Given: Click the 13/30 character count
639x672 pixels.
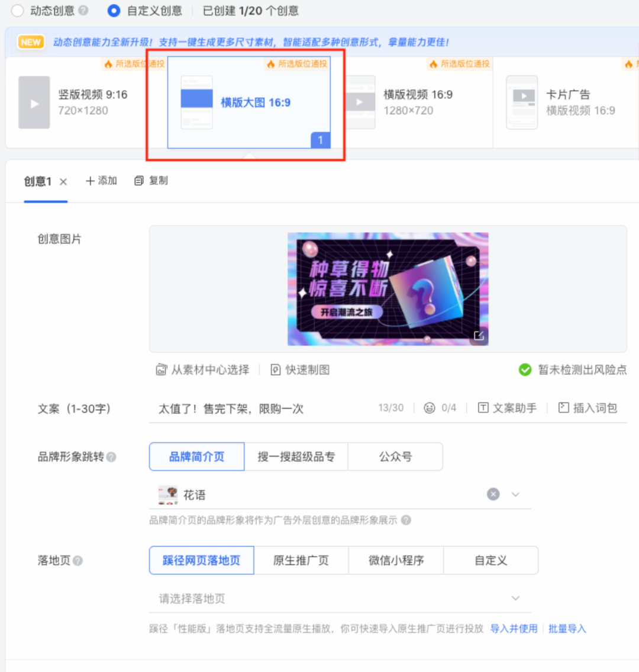Looking at the screenshot, I should click(390, 407).
